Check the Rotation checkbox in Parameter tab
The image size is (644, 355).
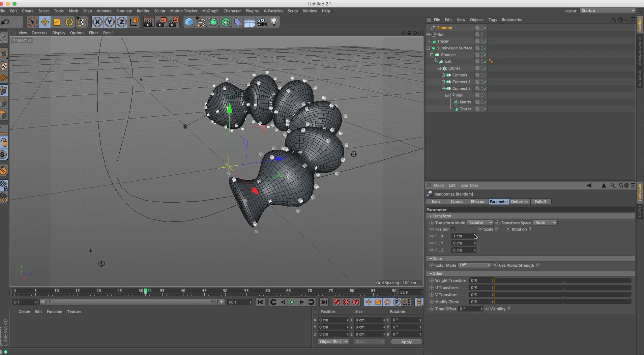(x=530, y=229)
